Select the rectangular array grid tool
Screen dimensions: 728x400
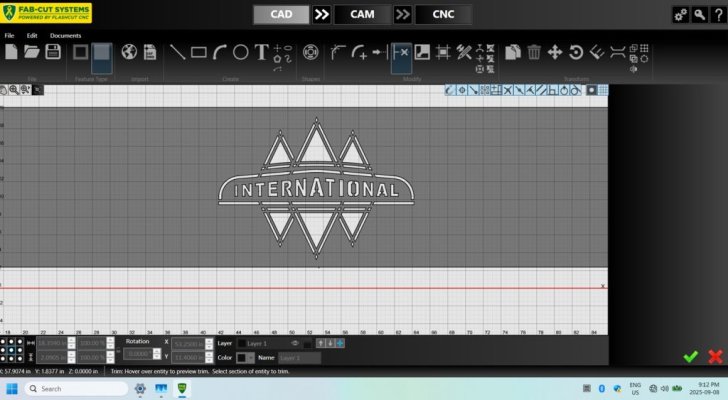[644, 48]
